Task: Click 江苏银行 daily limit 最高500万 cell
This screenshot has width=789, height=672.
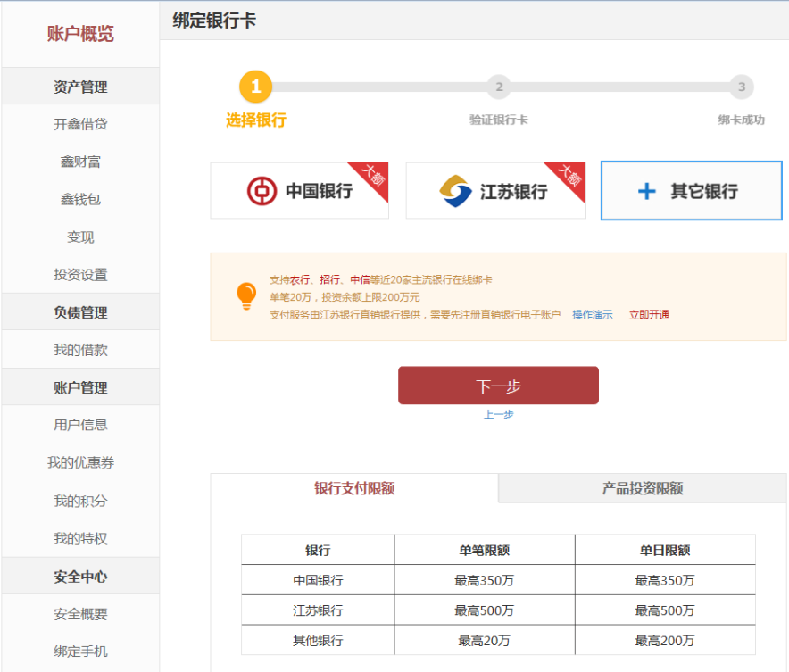Action: pos(665,610)
